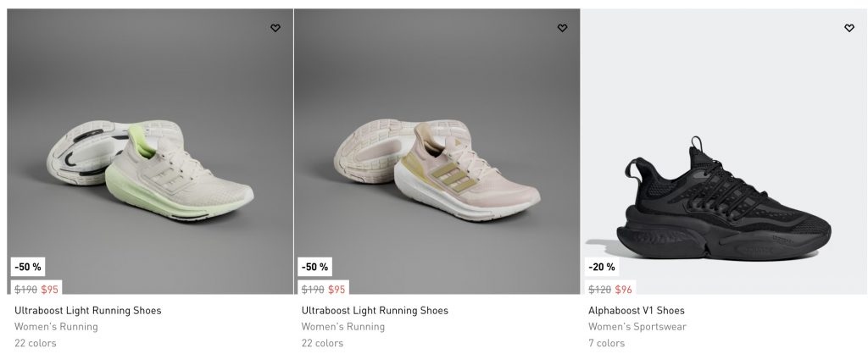Screen dimensions: 868x354
Task: Click the -50 % badge on the gold-striped shoe
Action: [315, 267]
